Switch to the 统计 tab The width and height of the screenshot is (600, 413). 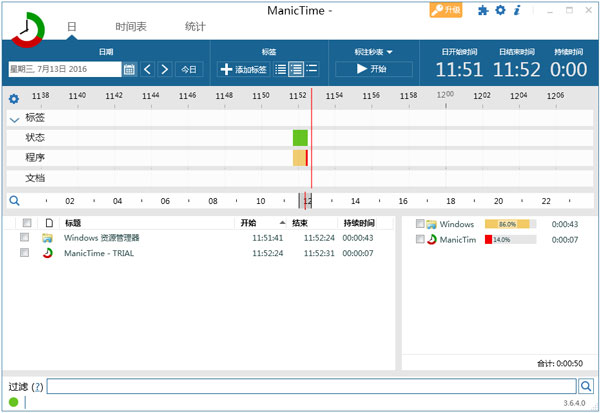tap(195, 26)
